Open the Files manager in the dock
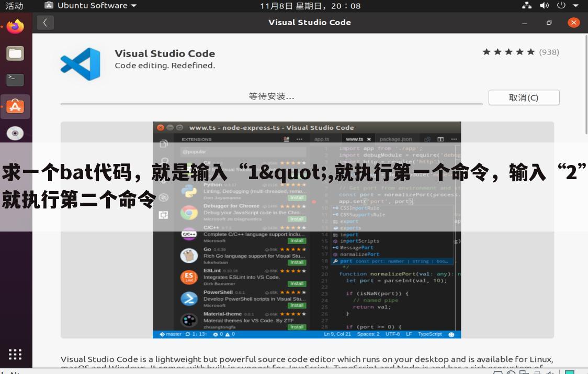Image resolution: width=588 pixels, height=374 pixels. 15,54
